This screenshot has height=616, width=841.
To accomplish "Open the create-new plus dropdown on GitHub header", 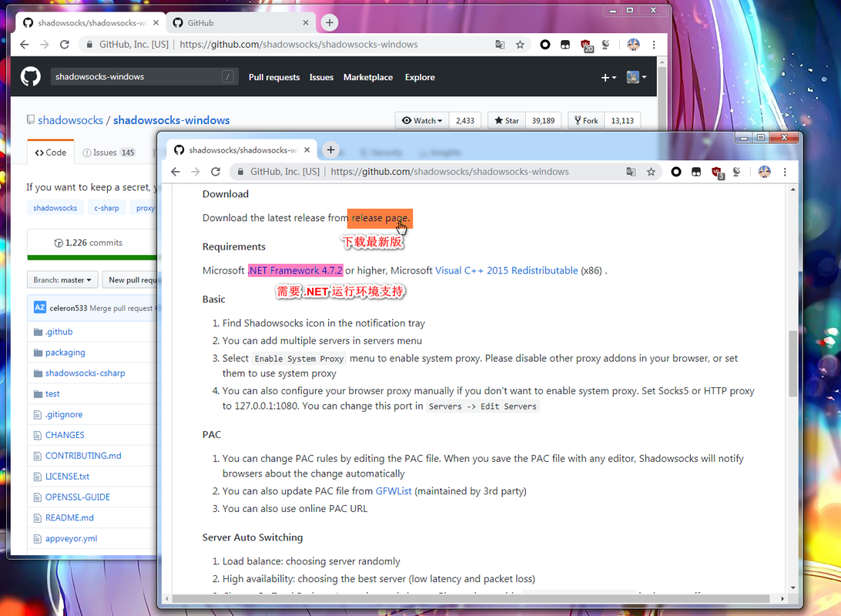I will [x=608, y=77].
